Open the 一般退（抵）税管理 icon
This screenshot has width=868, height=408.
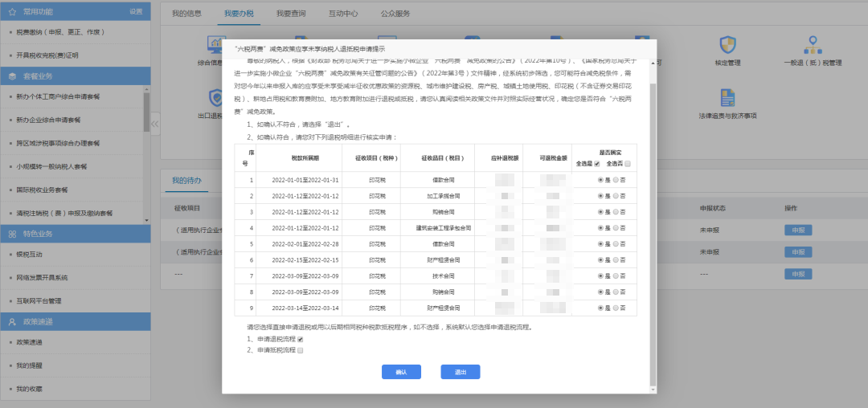coord(812,44)
